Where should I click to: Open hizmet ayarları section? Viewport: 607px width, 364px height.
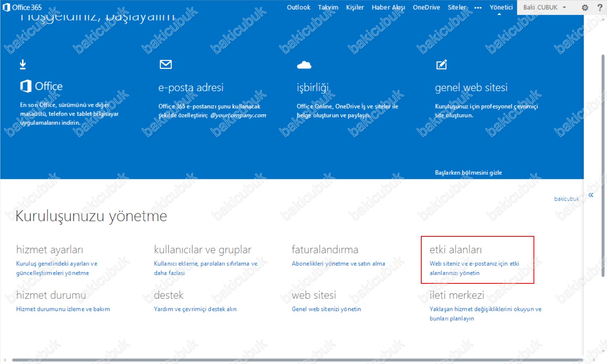(49, 250)
